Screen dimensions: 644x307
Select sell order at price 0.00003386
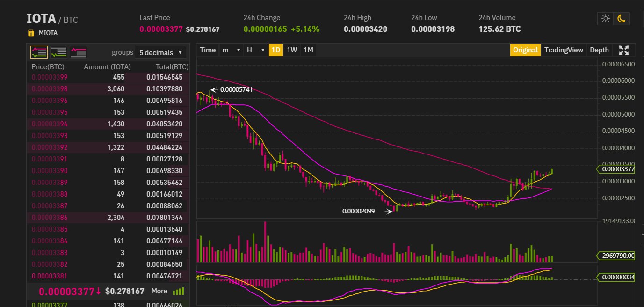108,217
